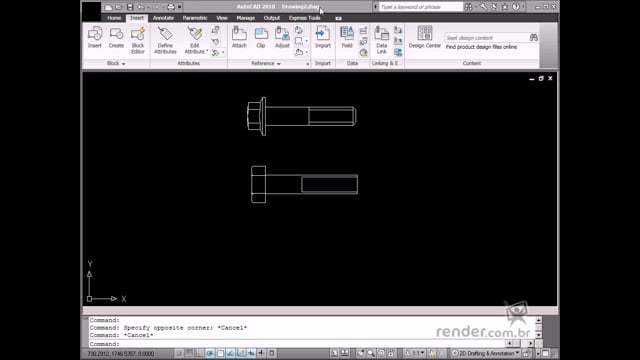
Task: Click Upload to Source icon
Action: [x=398, y=41]
